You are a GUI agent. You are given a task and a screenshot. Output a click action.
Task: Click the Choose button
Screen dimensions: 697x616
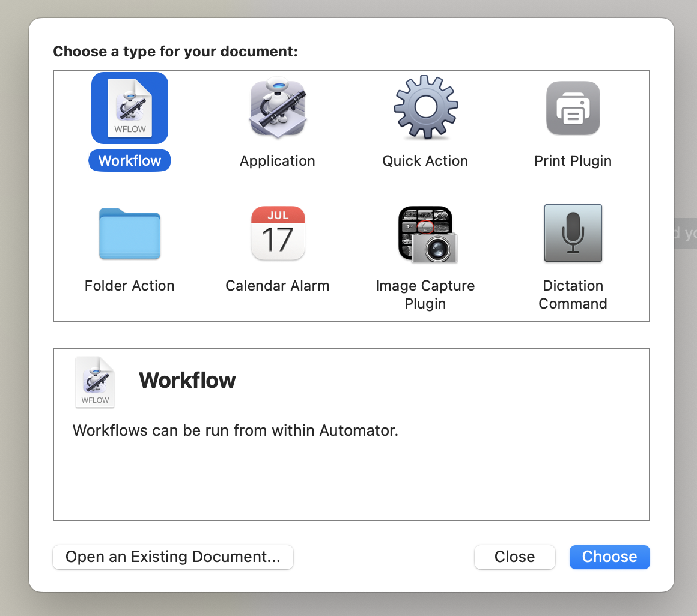609,557
